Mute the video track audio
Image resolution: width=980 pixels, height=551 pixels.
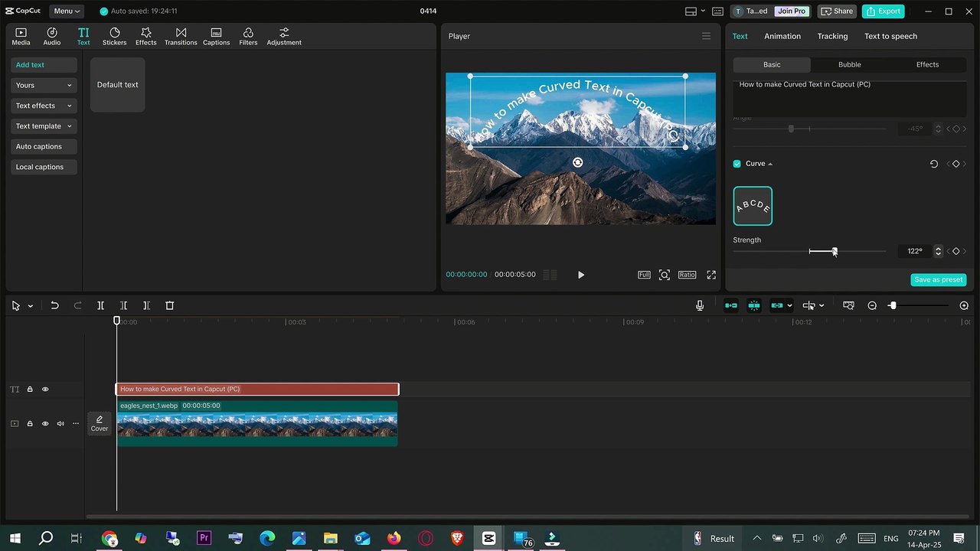point(60,423)
